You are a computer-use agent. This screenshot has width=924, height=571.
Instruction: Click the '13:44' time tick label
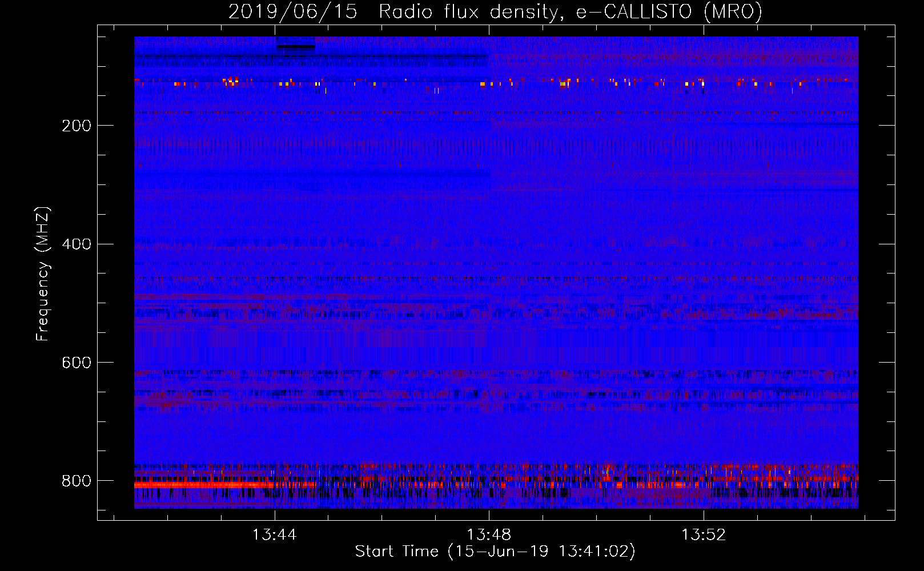pos(275,534)
